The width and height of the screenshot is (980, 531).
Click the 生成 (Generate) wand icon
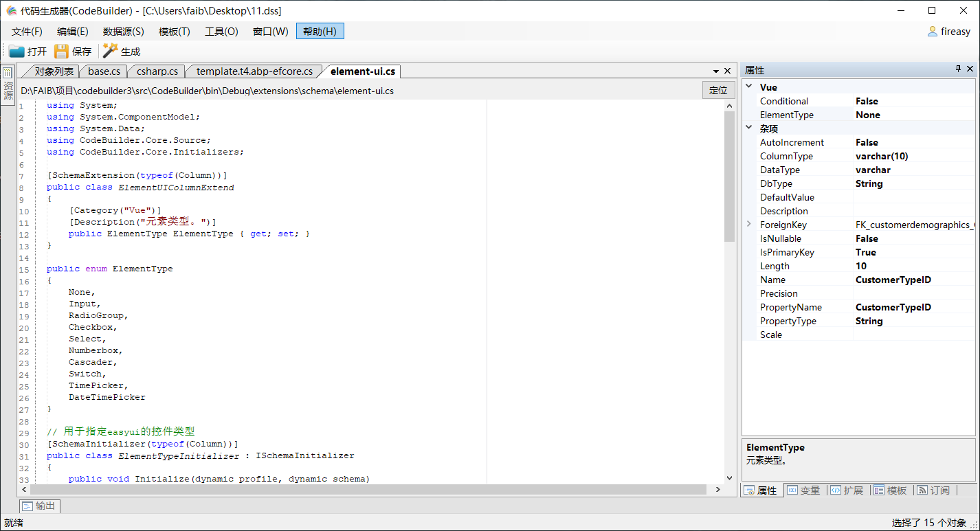click(x=110, y=51)
